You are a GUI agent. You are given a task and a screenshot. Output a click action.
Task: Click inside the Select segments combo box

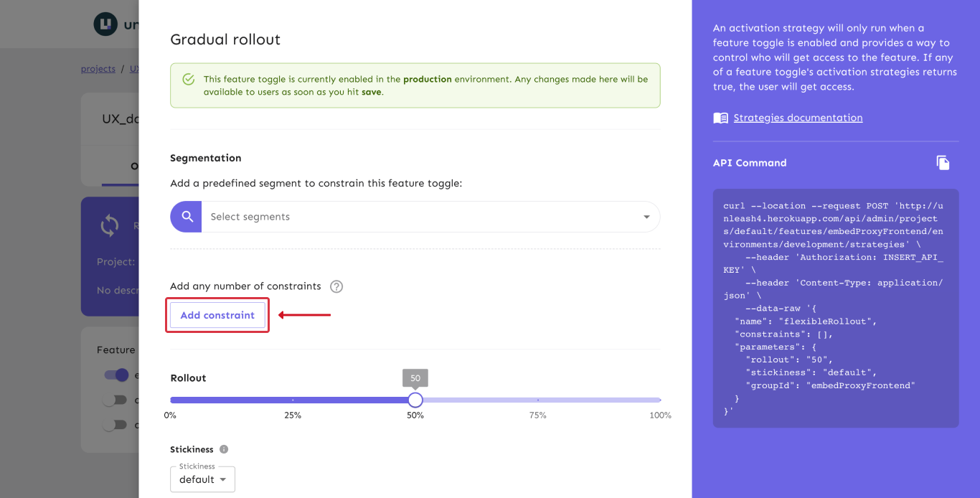click(416, 217)
